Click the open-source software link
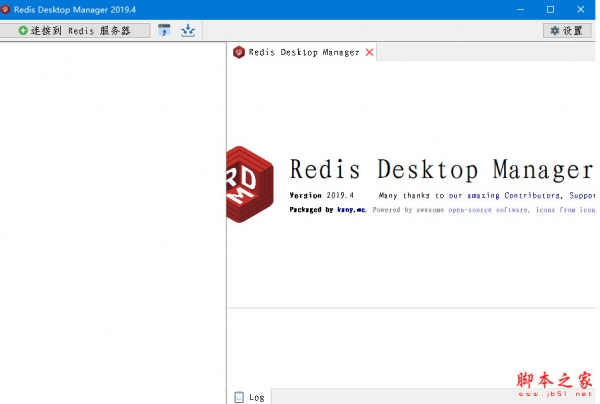The height and width of the screenshot is (404, 600). pos(488,210)
